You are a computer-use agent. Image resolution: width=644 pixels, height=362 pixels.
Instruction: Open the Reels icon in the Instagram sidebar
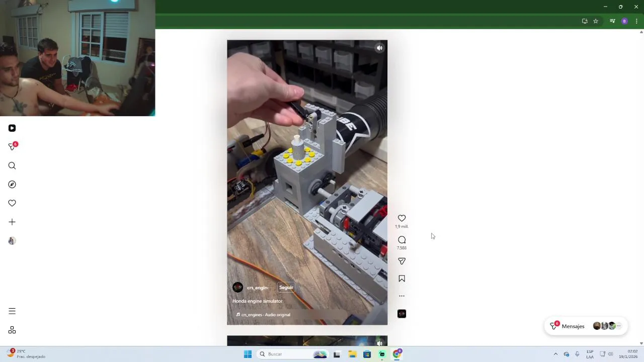tap(12, 128)
